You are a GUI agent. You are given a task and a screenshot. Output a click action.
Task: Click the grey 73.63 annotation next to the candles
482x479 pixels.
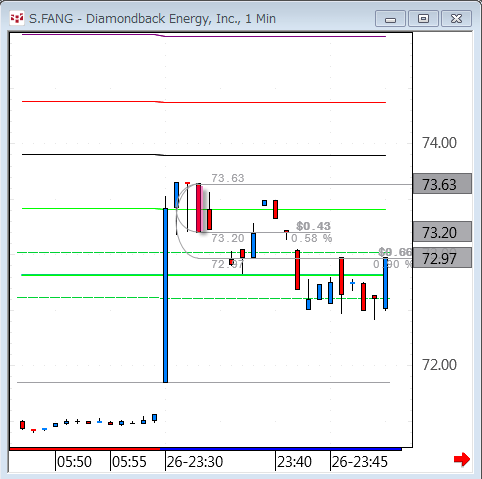pyautogui.click(x=228, y=178)
